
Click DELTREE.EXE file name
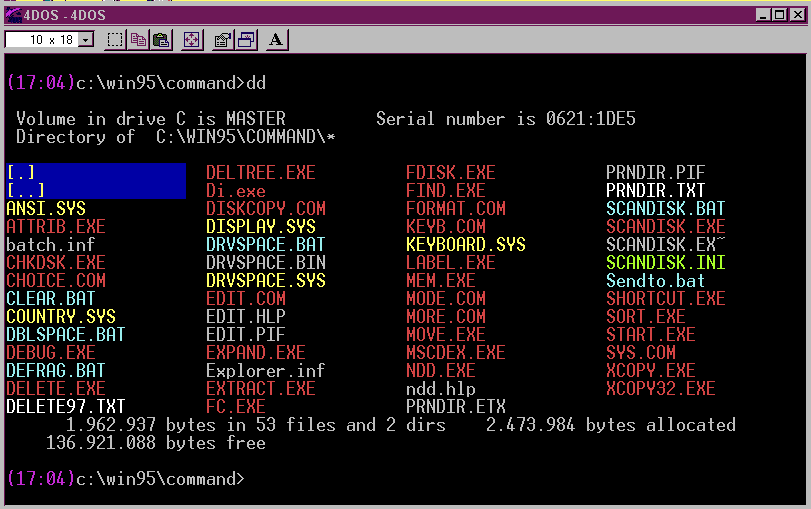coord(261,172)
